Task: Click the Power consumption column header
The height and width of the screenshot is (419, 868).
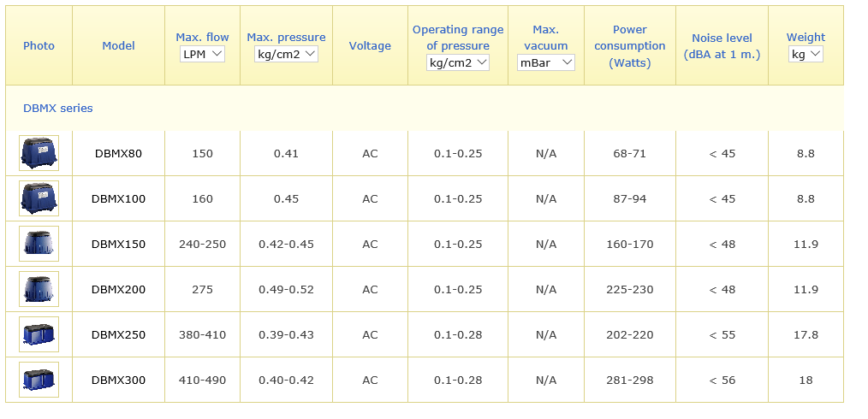Action: [629, 46]
